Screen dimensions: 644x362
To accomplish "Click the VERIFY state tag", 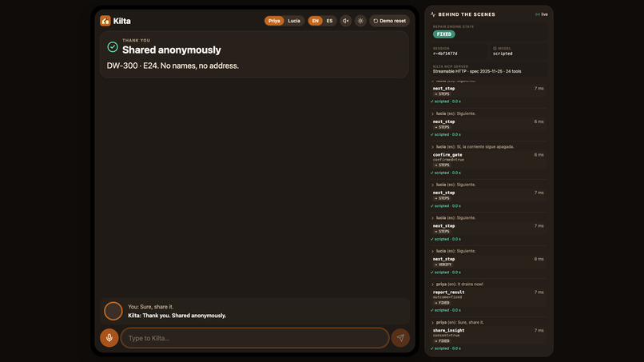I will (x=443, y=265).
